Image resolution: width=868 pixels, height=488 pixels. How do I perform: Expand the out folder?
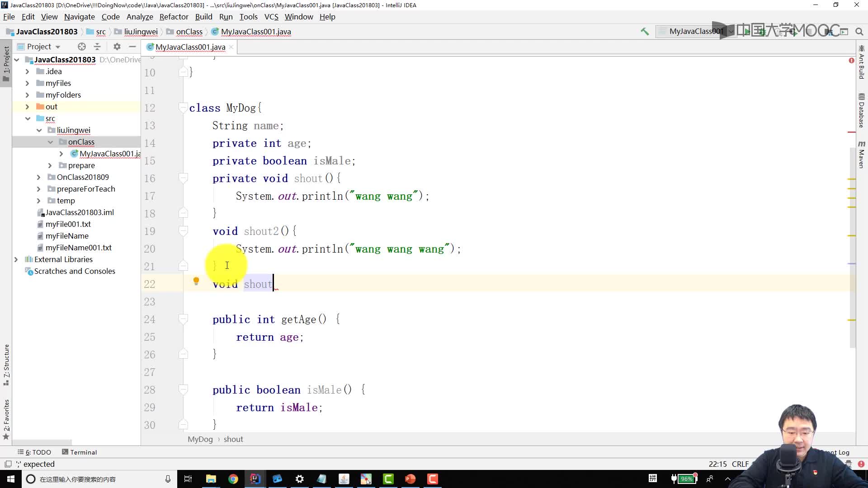coord(27,107)
